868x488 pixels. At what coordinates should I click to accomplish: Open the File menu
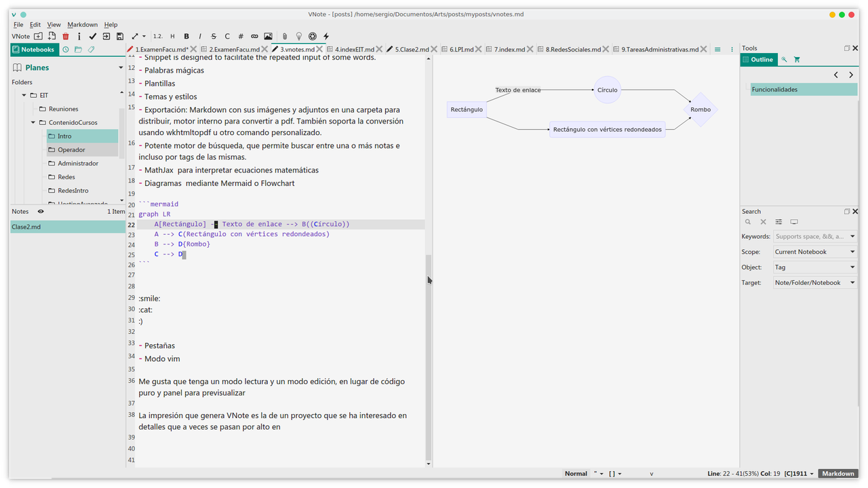[x=18, y=24]
